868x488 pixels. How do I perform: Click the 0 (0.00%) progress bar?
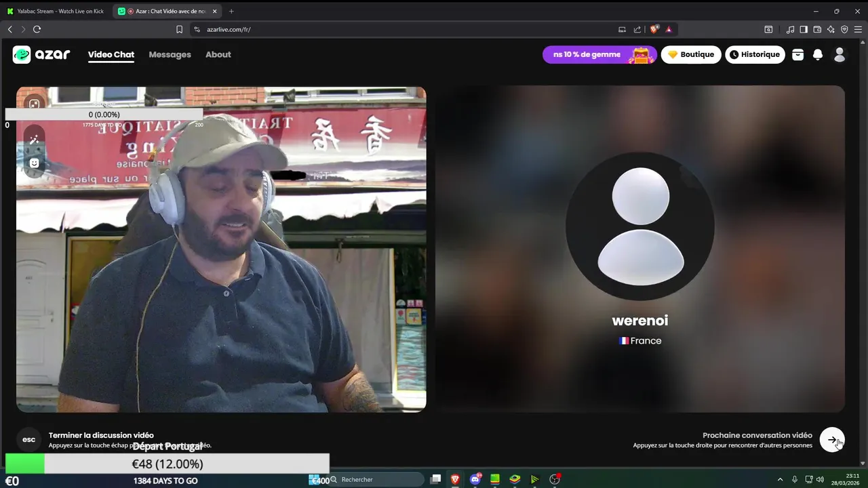pyautogui.click(x=104, y=115)
